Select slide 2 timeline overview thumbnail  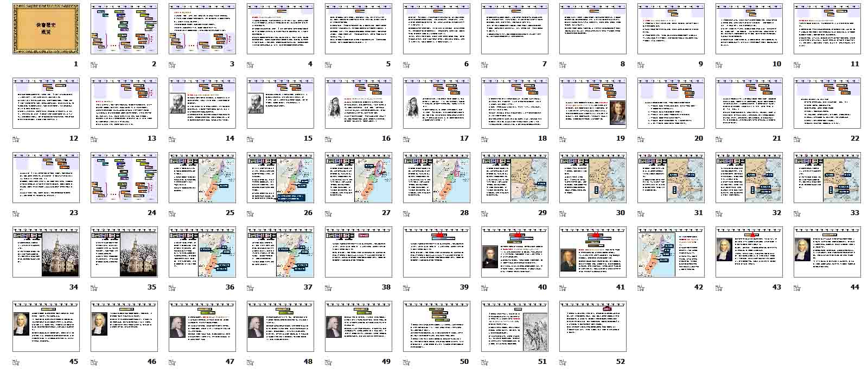[x=124, y=29]
